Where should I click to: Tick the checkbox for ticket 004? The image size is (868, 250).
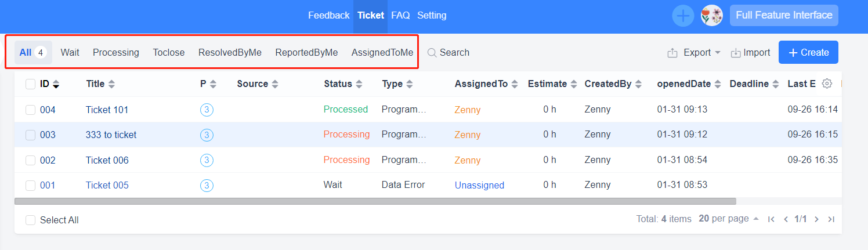click(31, 110)
